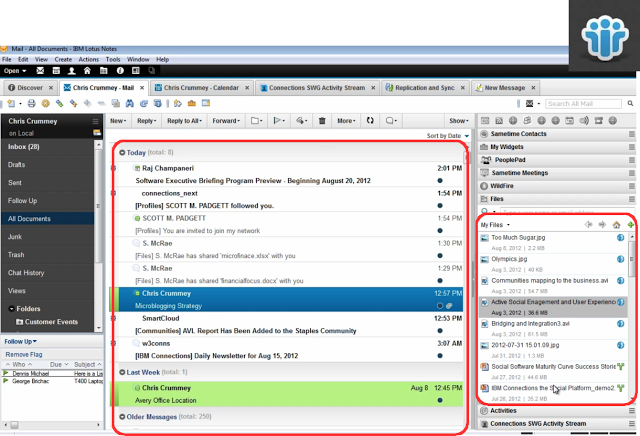The width and height of the screenshot is (640, 436).
Task: Click the briefcase icon in the toolbar
Action: (x=191, y=104)
